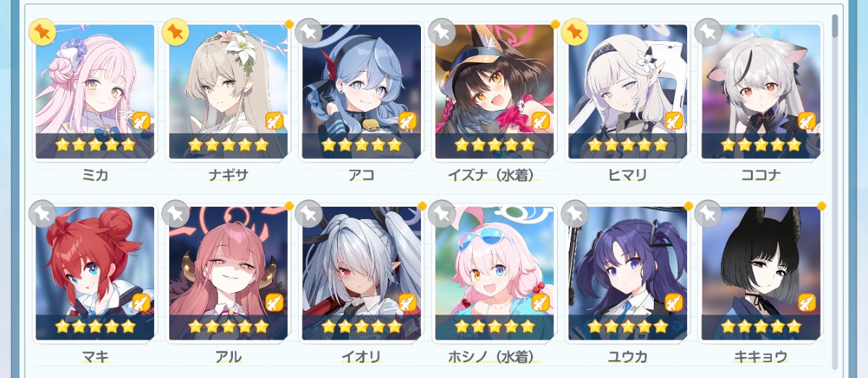Toggle the pin icon on イズナ(水着)
The image size is (868, 378).
(442, 32)
